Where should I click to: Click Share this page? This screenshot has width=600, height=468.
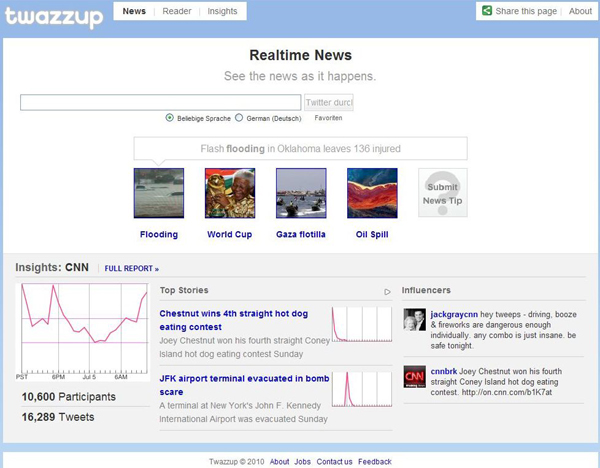point(526,11)
